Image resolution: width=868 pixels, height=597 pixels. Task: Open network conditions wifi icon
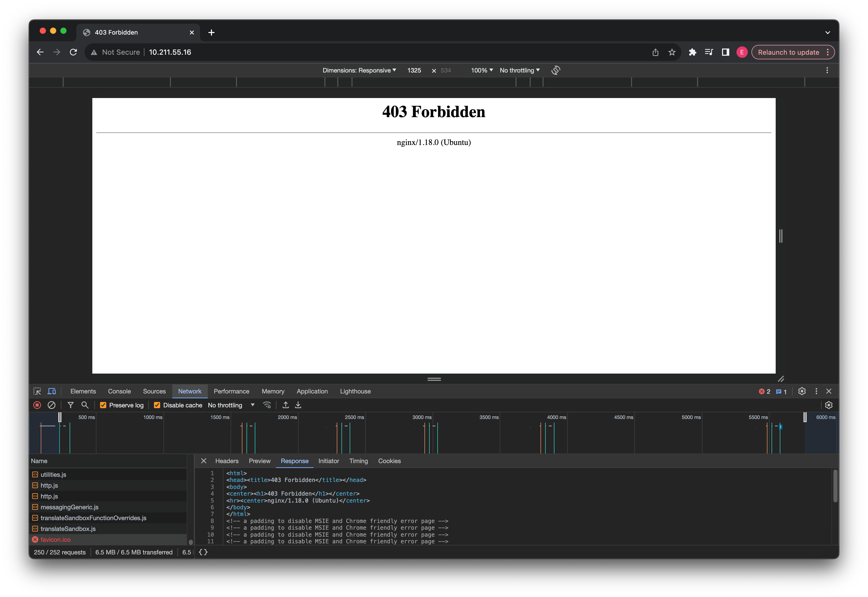[267, 405]
